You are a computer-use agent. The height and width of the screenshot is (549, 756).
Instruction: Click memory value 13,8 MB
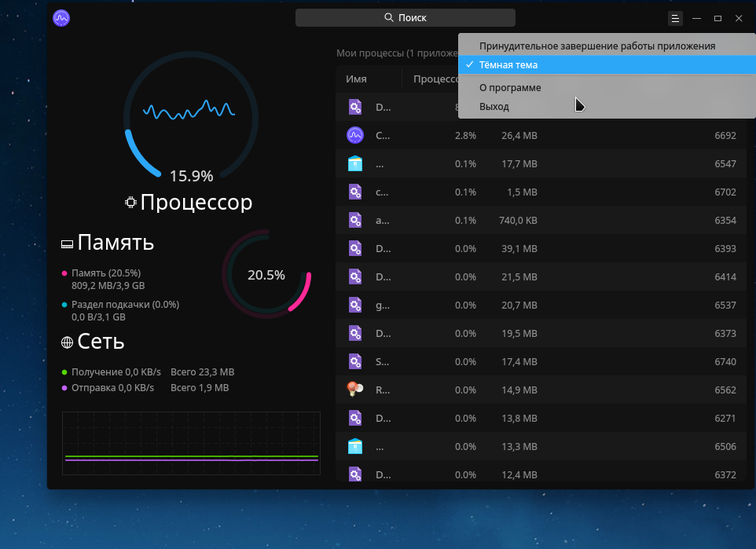point(519,419)
